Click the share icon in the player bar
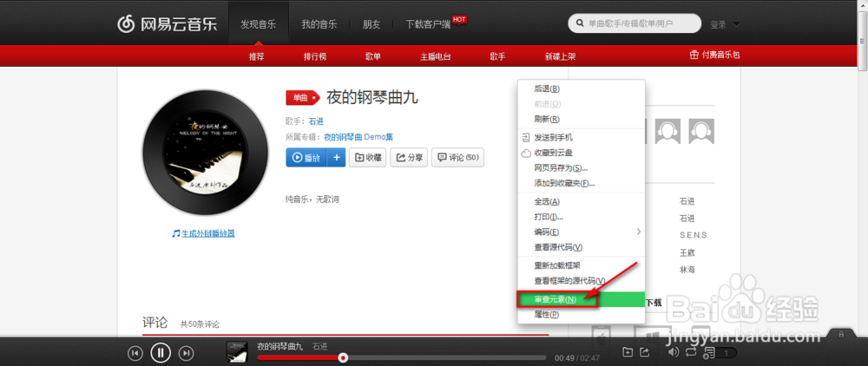The image size is (868, 366). click(644, 351)
